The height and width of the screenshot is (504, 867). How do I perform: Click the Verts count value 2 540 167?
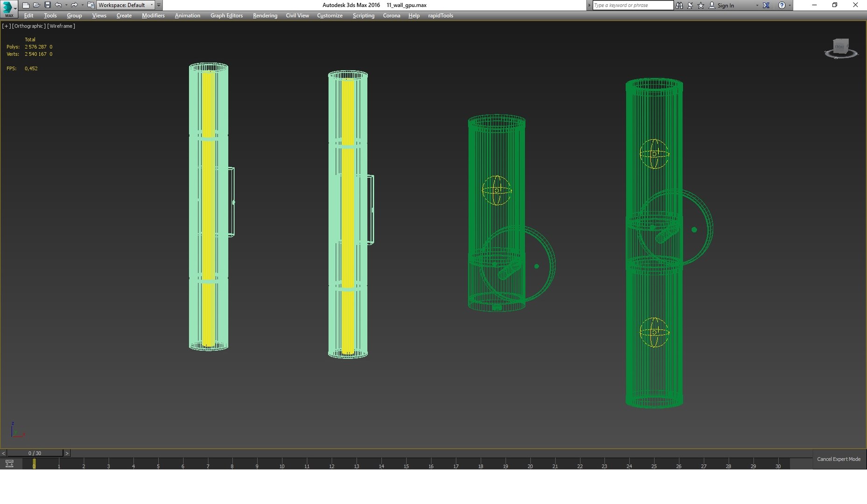(x=35, y=54)
